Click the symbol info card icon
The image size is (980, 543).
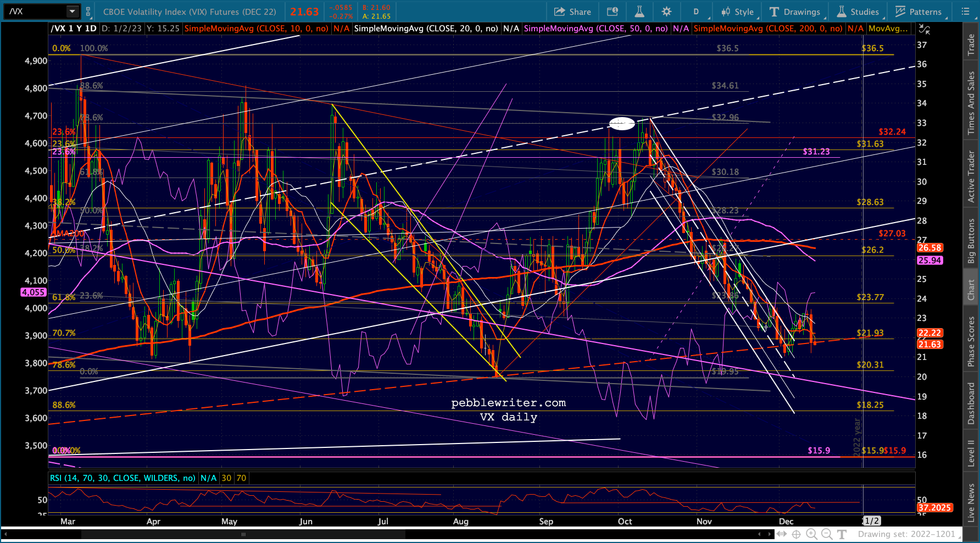(612, 12)
